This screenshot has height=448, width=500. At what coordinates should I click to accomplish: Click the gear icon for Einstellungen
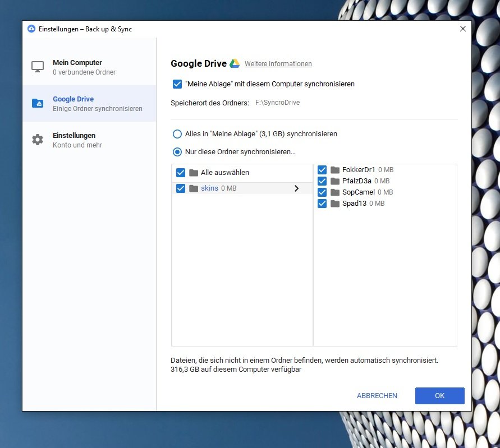click(x=38, y=140)
